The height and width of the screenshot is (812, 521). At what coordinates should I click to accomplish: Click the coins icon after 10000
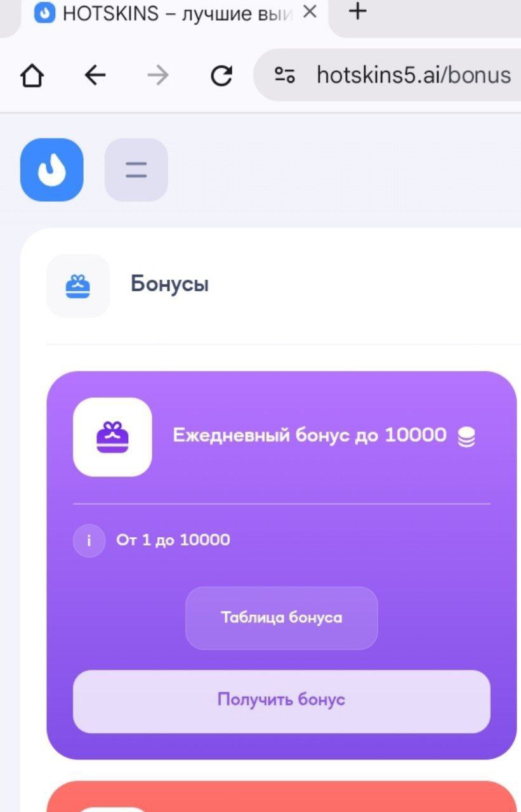point(466,437)
